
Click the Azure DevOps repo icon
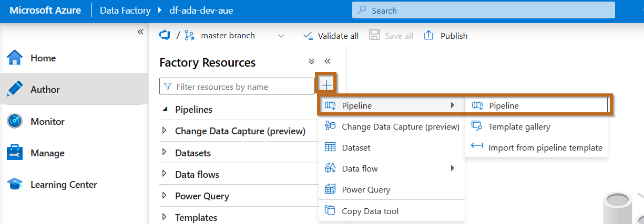165,35
